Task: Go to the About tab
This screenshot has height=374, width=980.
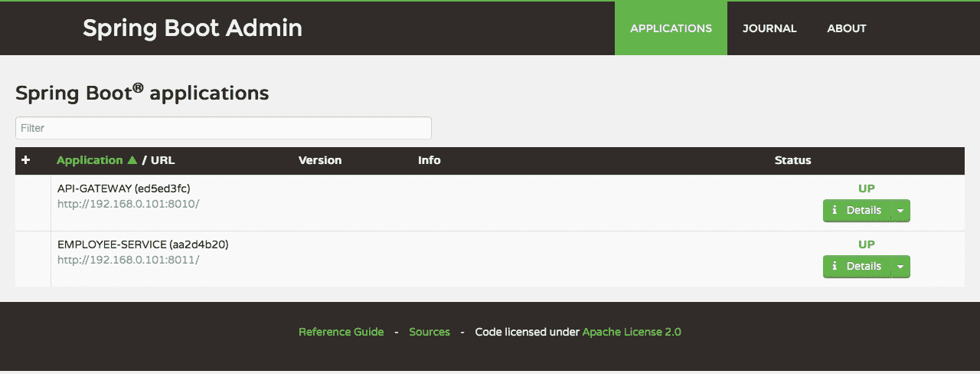Action: [847, 28]
